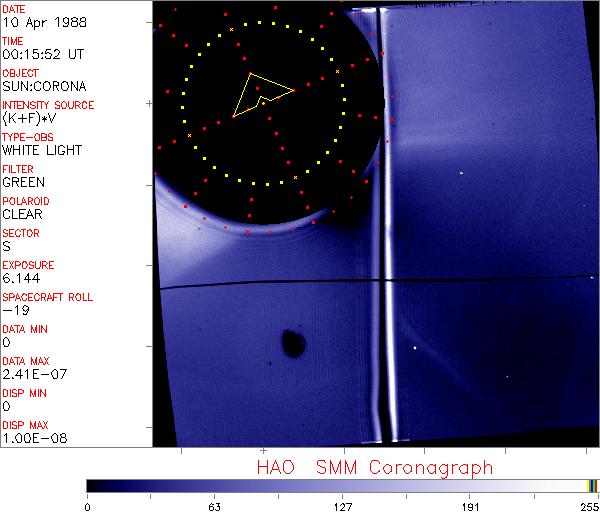600x512 pixels.
Task: Click the HAO SMM Coronagraph title
Action: pyautogui.click(x=374, y=468)
